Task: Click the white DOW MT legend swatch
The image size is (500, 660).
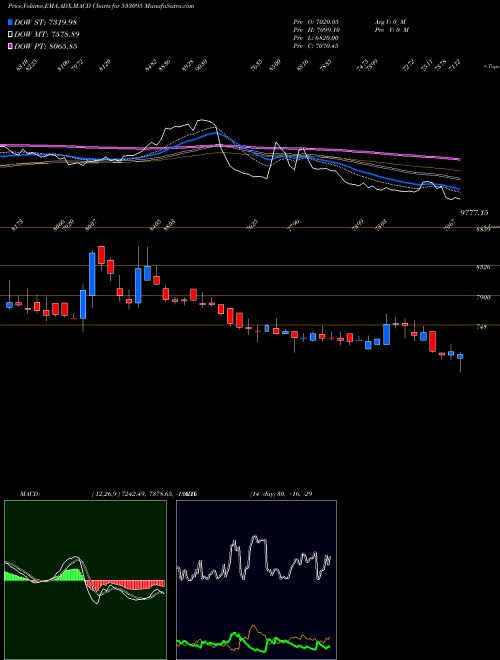Action: 10,34
